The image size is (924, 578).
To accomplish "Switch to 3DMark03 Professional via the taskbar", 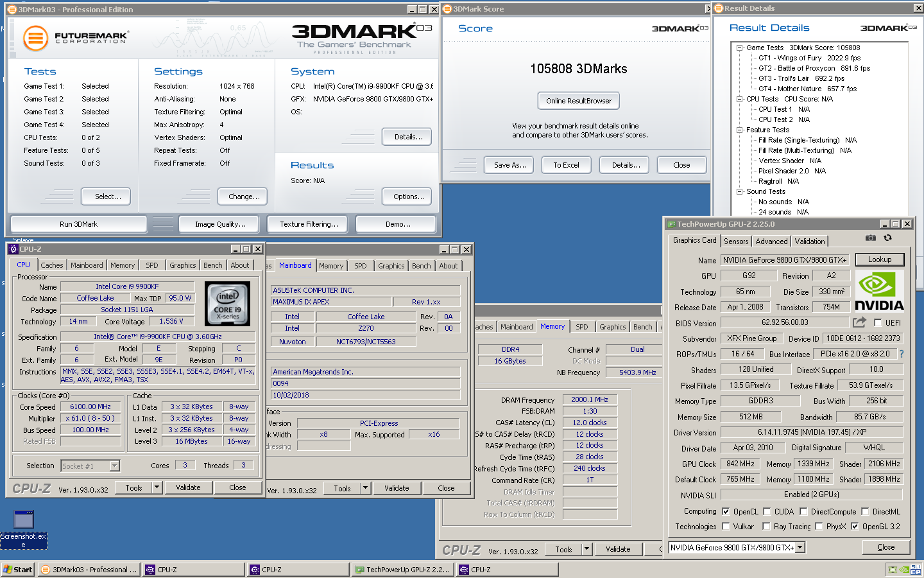I will 89,570.
